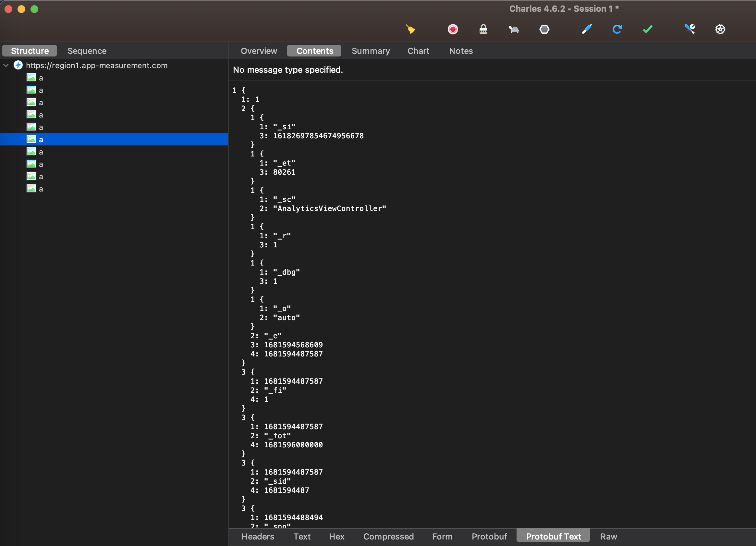Select the first 'a' request item

41,78
